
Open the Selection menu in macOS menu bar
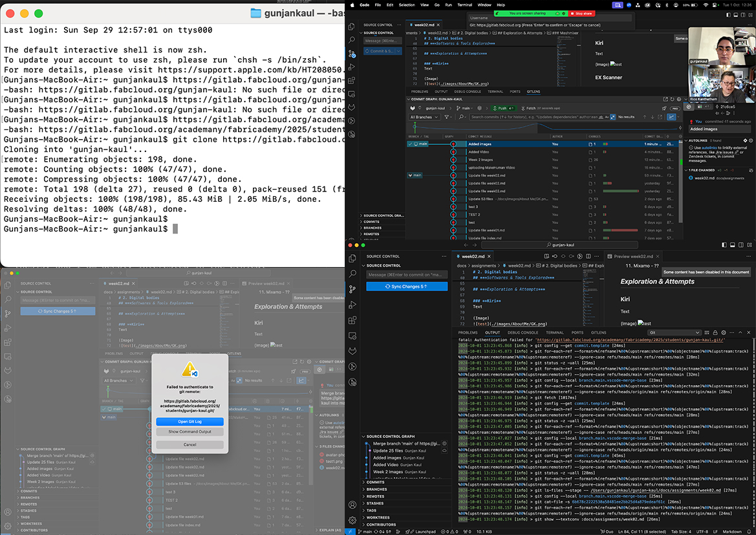click(x=406, y=5)
